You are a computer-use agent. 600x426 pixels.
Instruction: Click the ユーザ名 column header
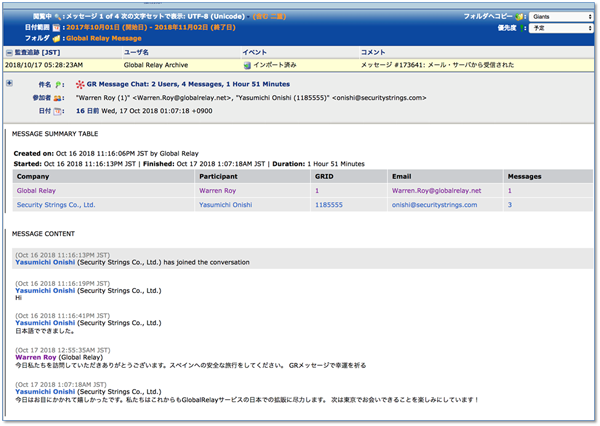coord(136,52)
